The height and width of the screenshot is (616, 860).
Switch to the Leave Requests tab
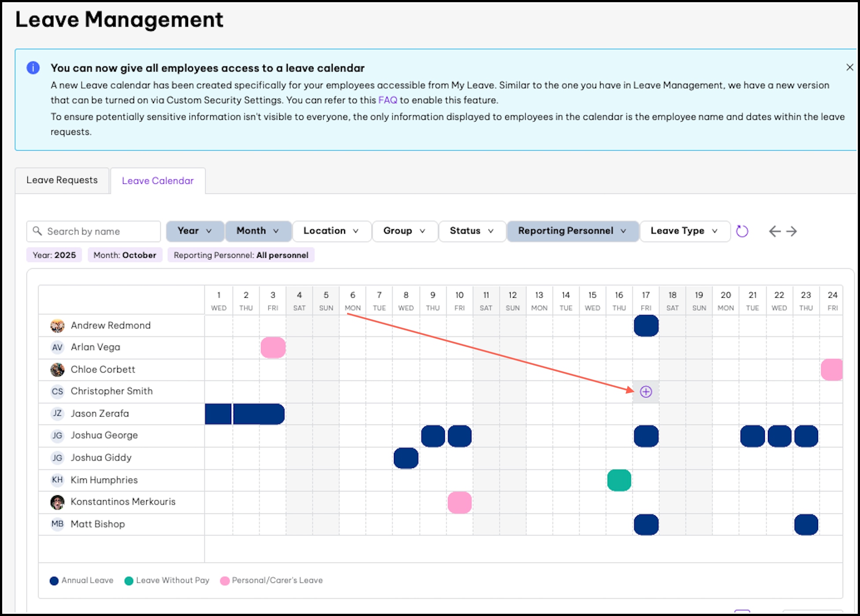coord(62,180)
